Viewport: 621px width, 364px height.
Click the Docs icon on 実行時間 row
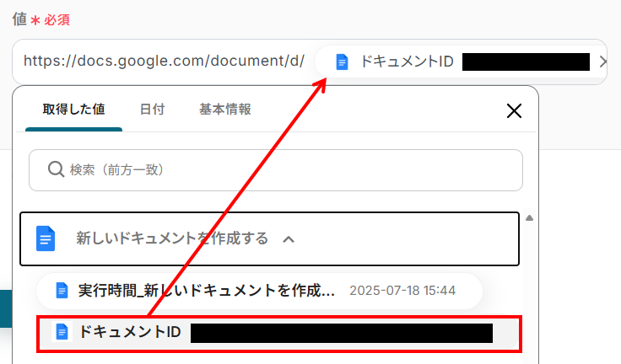[x=62, y=291]
